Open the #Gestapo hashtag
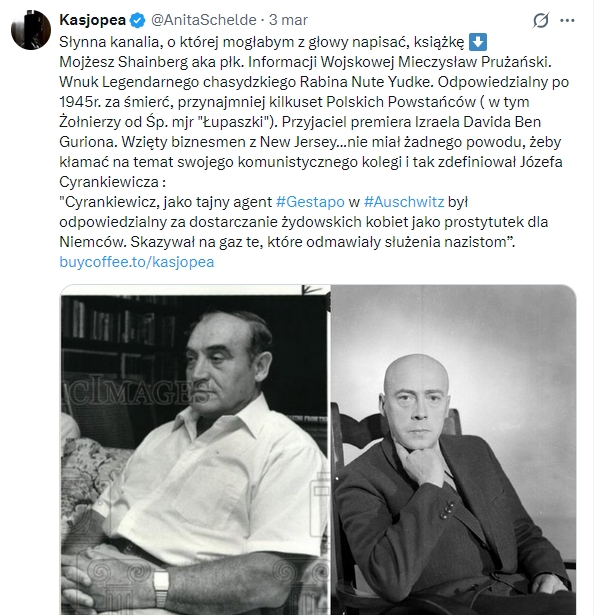Screen dimensions: 597x615 [x=310, y=202]
